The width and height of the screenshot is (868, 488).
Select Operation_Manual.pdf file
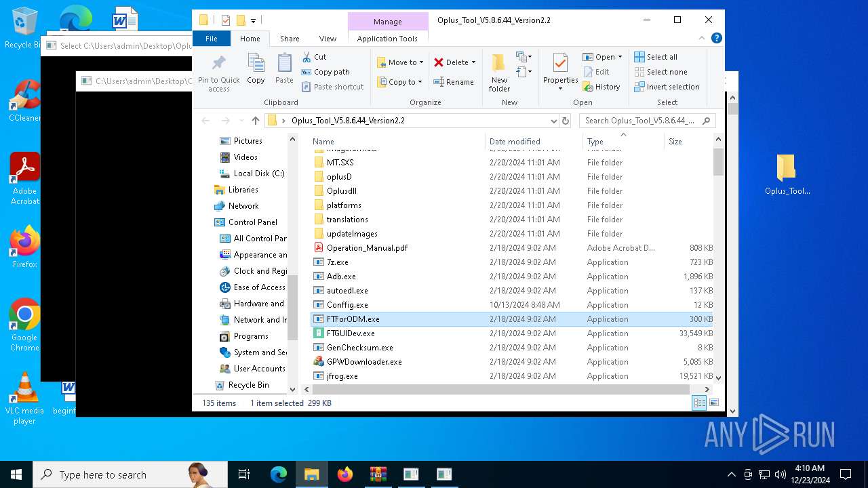pyautogui.click(x=367, y=248)
